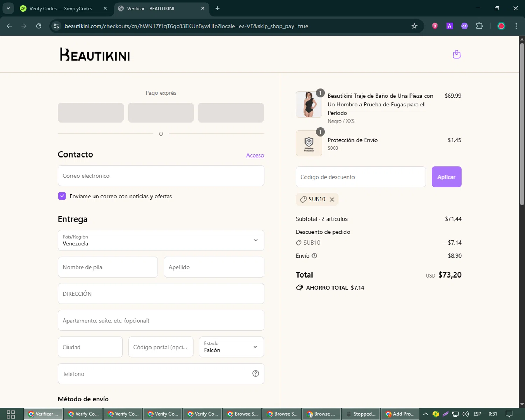Focus the Nombre de pila field
The image size is (525, 420).
coord(108,267)
